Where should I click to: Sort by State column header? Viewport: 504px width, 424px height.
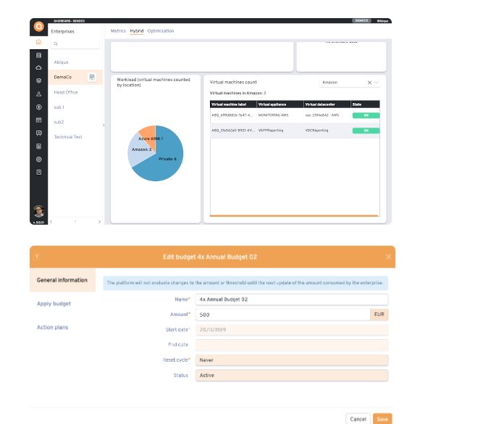[x=366, y=104]
